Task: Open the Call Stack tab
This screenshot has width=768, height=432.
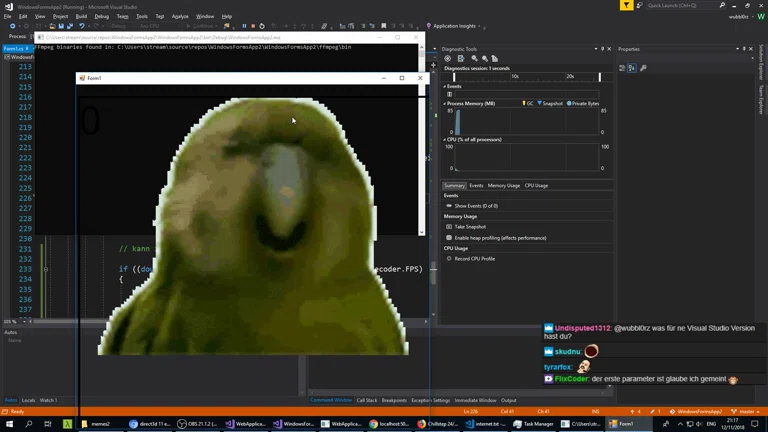Action: (367, 400)
